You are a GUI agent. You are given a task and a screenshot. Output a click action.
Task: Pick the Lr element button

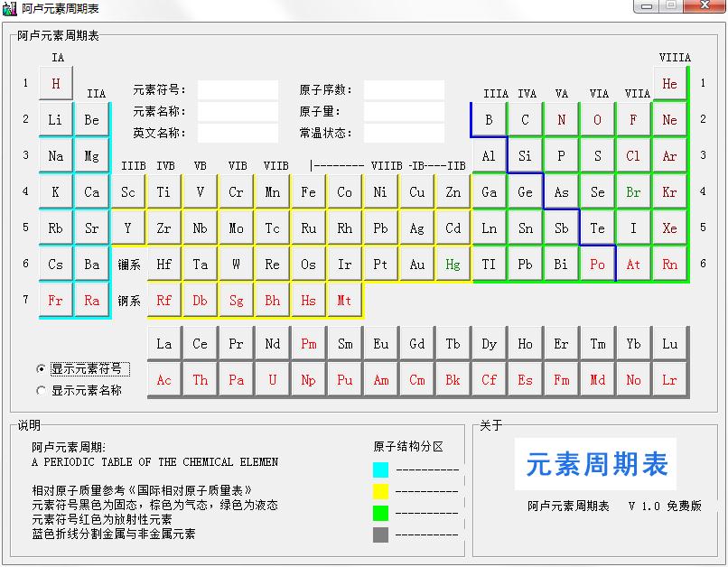click(x=669, y=380)
